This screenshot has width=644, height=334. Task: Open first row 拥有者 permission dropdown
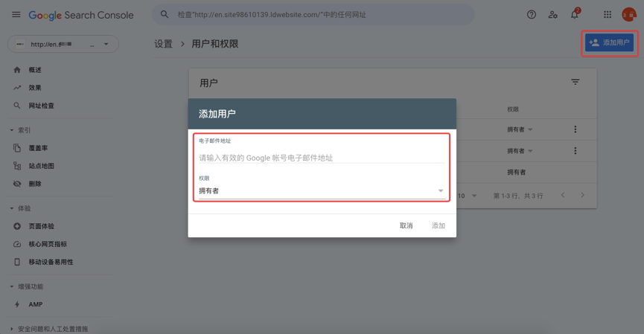520,129
